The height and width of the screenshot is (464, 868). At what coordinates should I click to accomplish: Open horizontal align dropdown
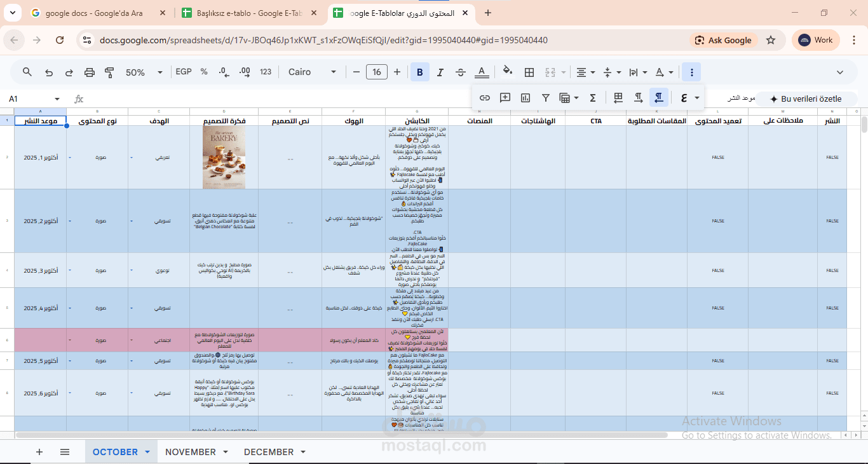click(585, 72)
